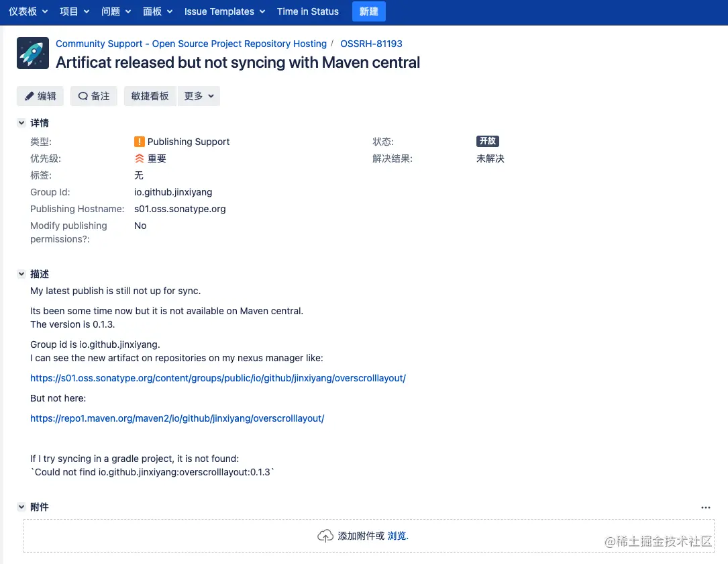Open the OSSRH-81193 issue key link

click(371, 44)
